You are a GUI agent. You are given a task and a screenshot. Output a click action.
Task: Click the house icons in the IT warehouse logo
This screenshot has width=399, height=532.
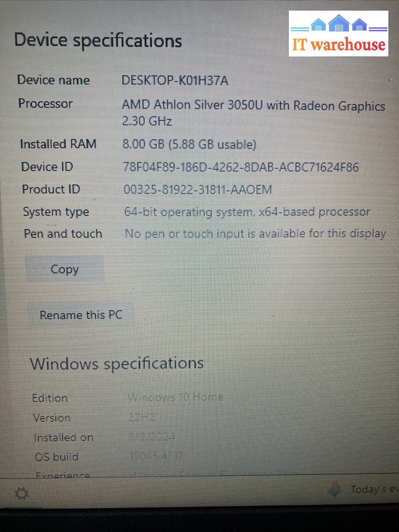(339, 24)
